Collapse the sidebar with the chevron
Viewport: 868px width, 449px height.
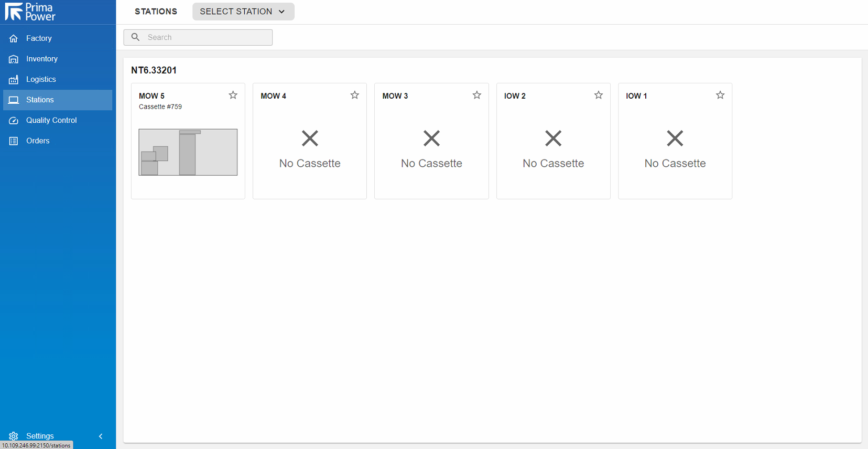101,436
